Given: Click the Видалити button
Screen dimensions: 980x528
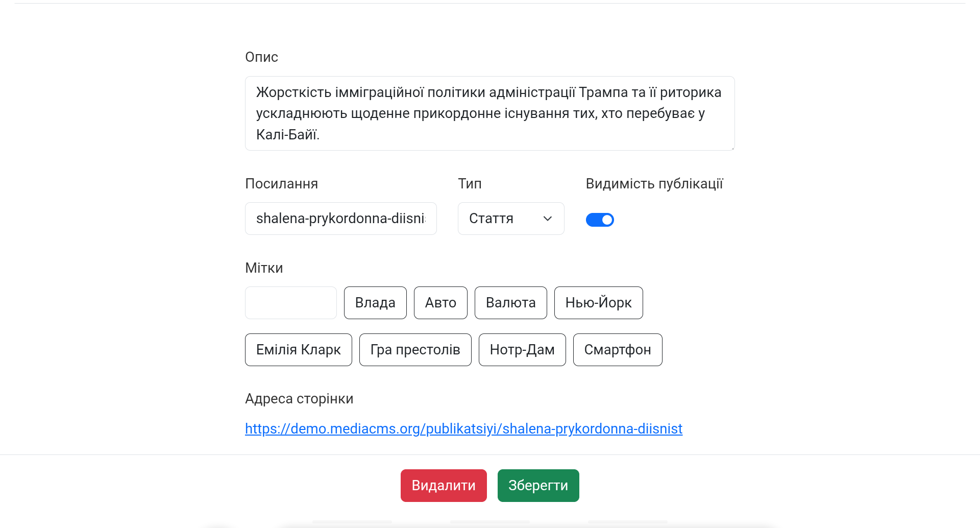Looking at the screenshot, I should (x=443, y=485).
